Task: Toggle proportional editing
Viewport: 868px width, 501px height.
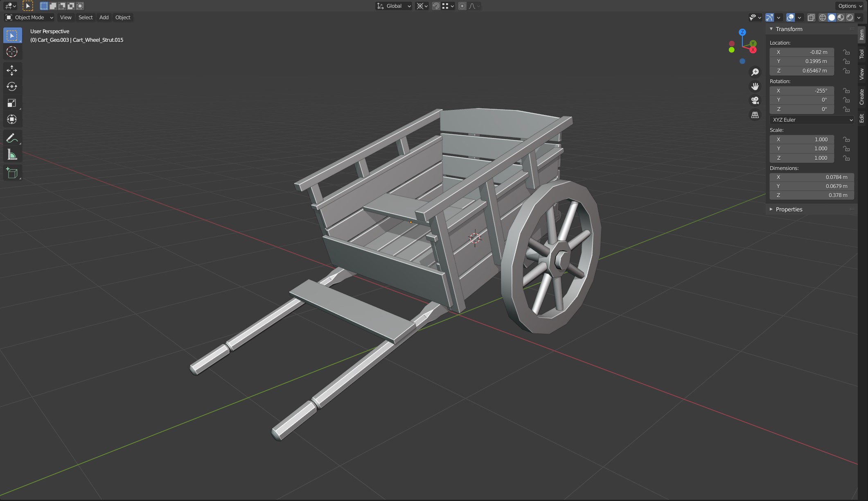Action: (x=462, y=6)
